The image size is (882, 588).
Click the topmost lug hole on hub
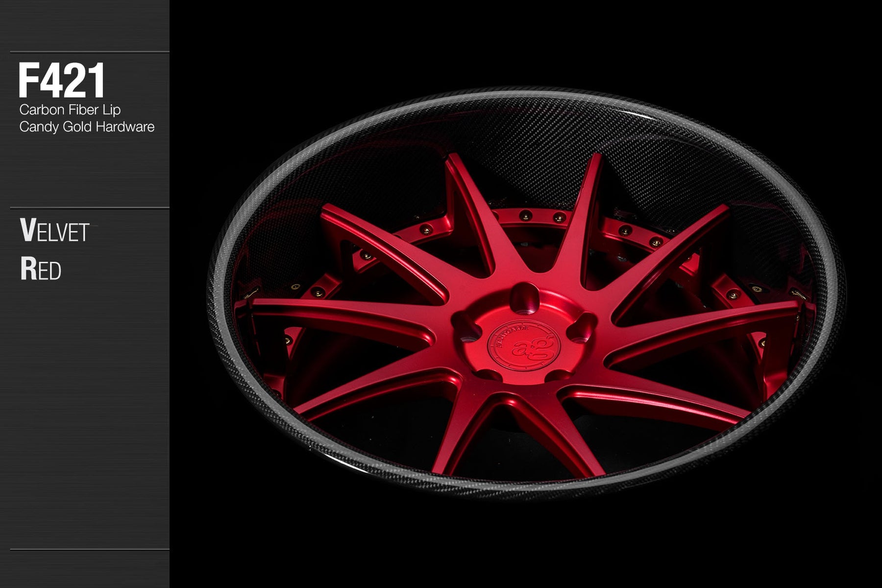(x=524, y=297)
